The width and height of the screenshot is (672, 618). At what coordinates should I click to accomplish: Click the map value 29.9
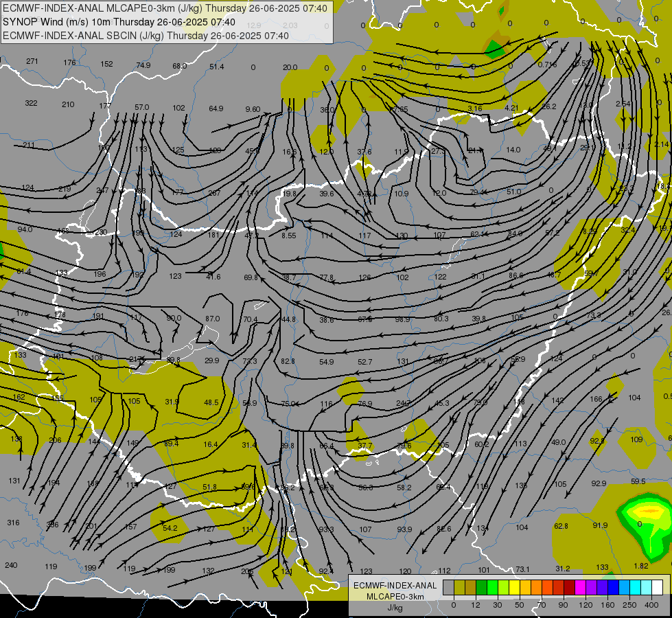coord(211,360)
